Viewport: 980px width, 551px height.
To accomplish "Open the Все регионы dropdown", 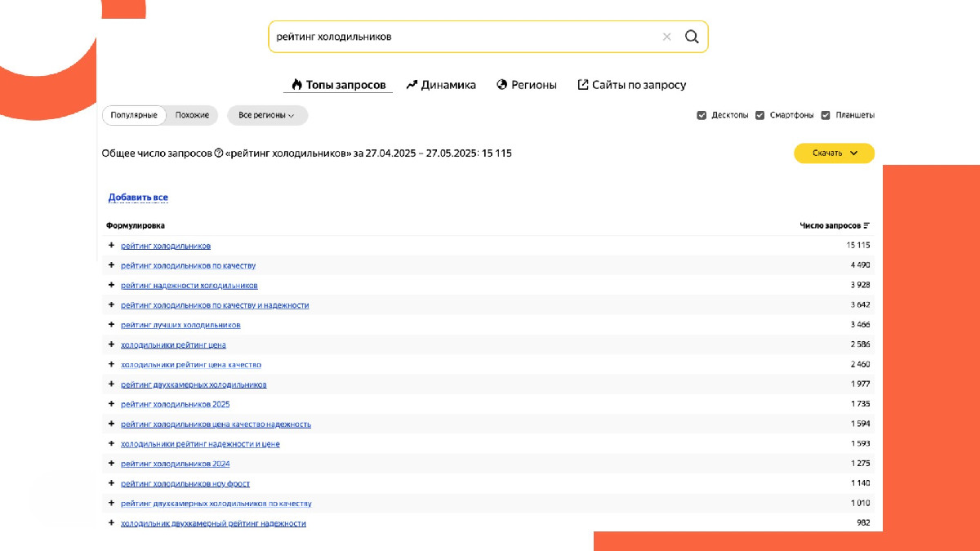I will [267, 116].
